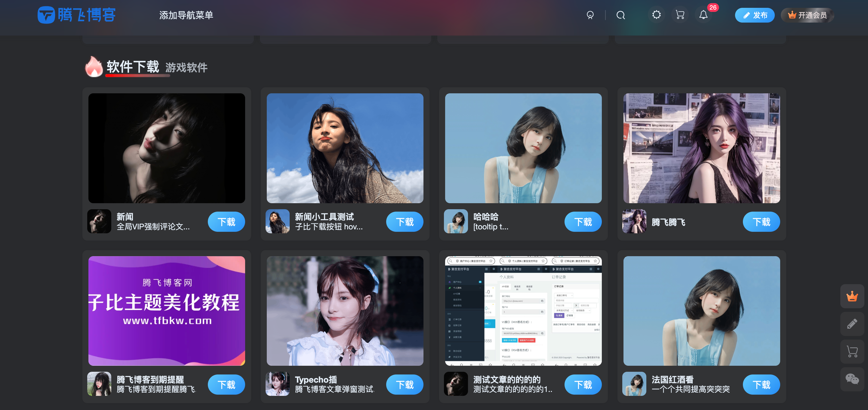This screenshot has width=868, height=410.
Task: Open the crown VIP icon in the floating sidebar
Action: point(852,297)
